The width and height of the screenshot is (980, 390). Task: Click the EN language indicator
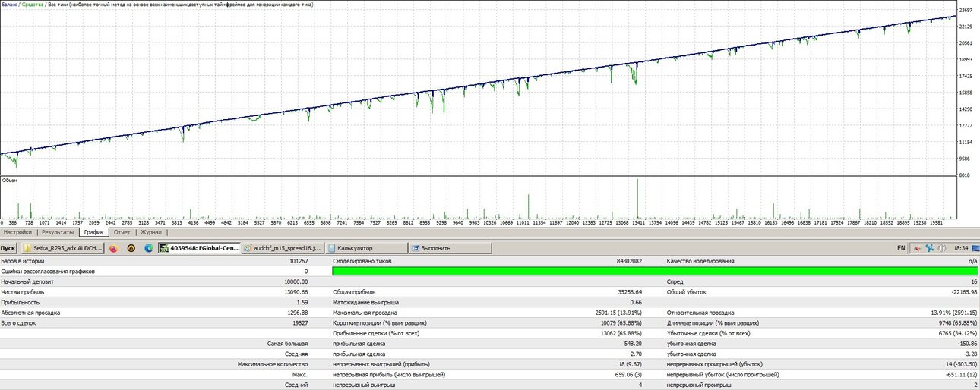(x=901, y=247)
